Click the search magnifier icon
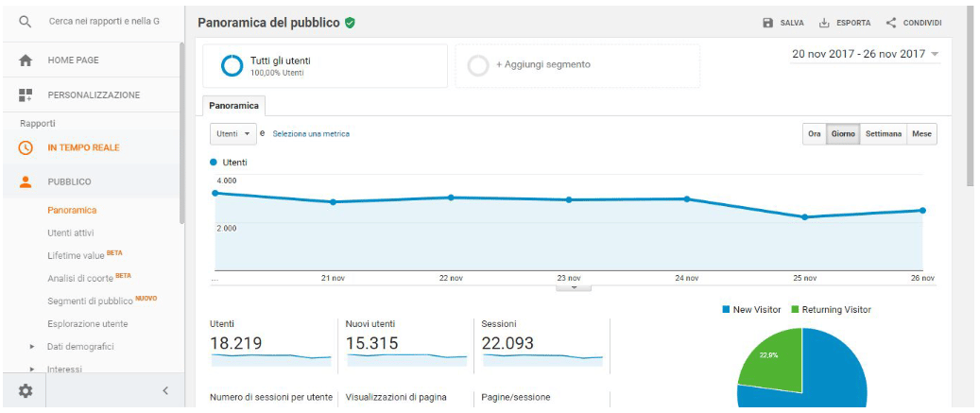This screenshot has height=413, width=980. (x=25, y=22)
